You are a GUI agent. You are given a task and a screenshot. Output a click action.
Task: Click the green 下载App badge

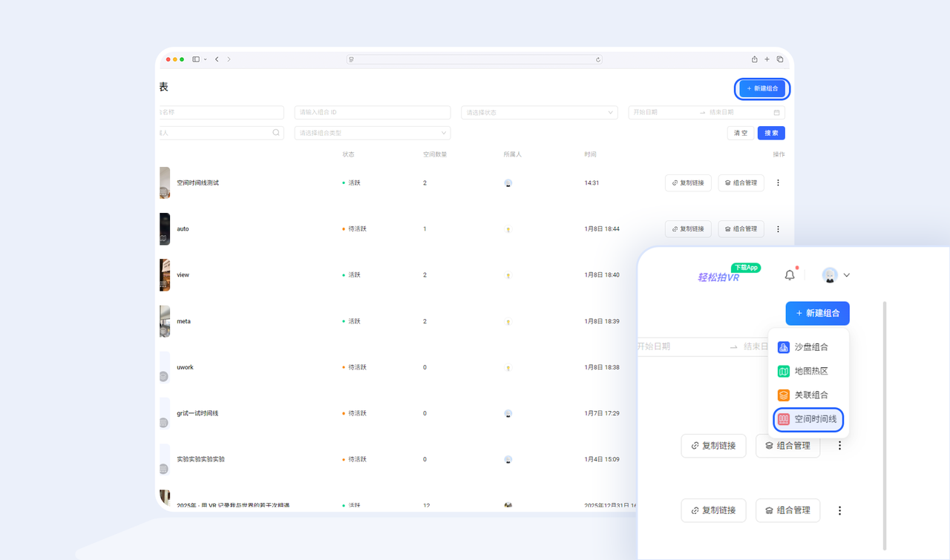(x=745, y=268)
